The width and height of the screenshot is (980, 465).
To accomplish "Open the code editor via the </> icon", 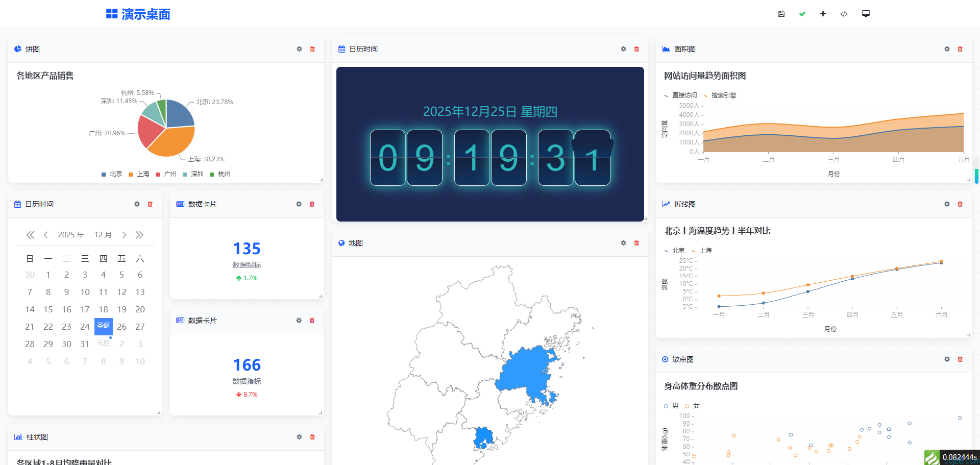I will [x=844, y=14].
